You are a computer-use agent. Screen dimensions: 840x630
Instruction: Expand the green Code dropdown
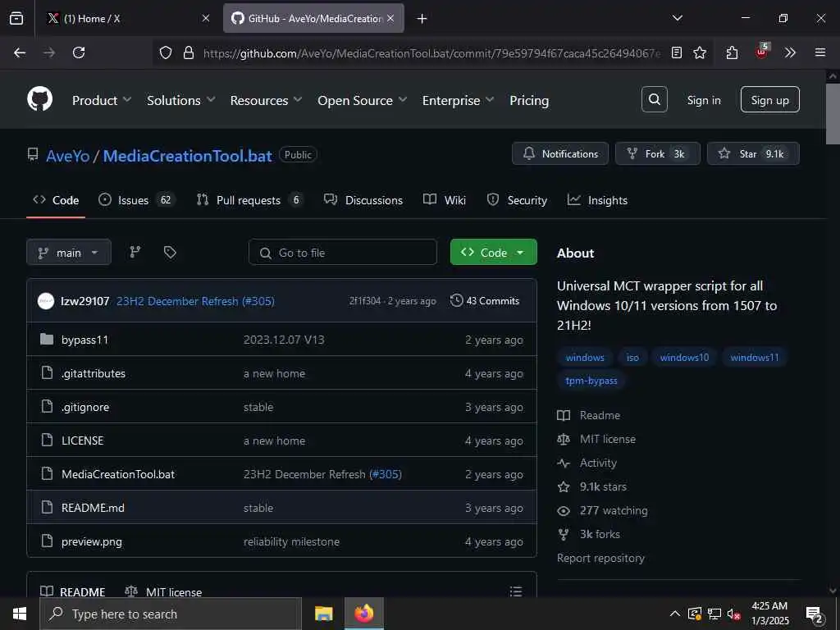(493, 253)
